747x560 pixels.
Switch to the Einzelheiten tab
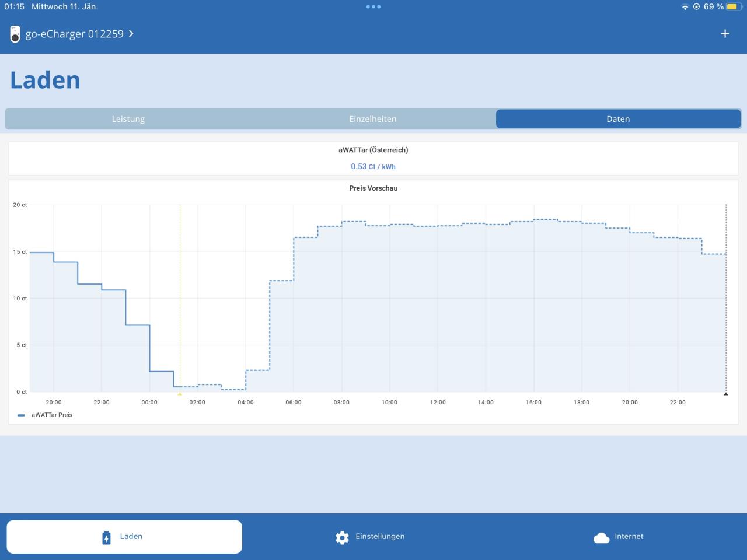coord(373,119)
